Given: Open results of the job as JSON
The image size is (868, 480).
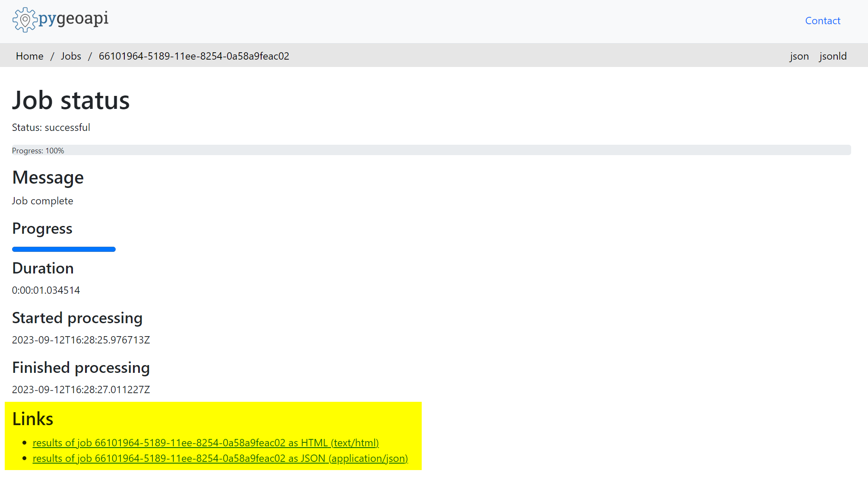Looking at the screenshot, I should click(x=220, y=458).
